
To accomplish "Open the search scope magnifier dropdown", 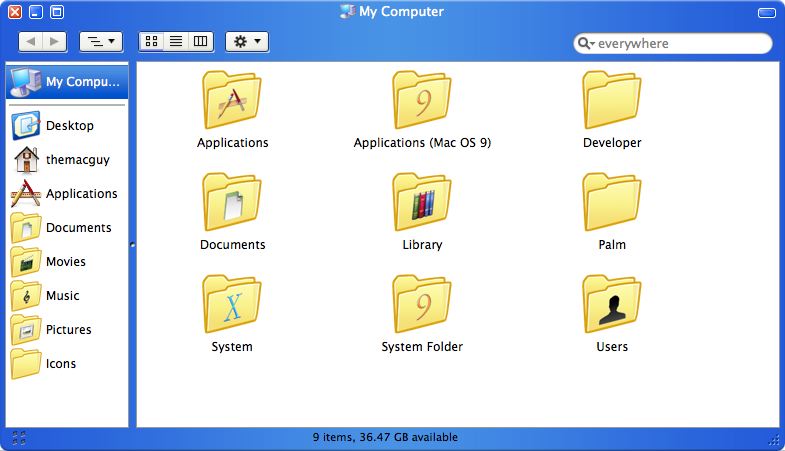I will pyautogui.click(x=586, y=44).
